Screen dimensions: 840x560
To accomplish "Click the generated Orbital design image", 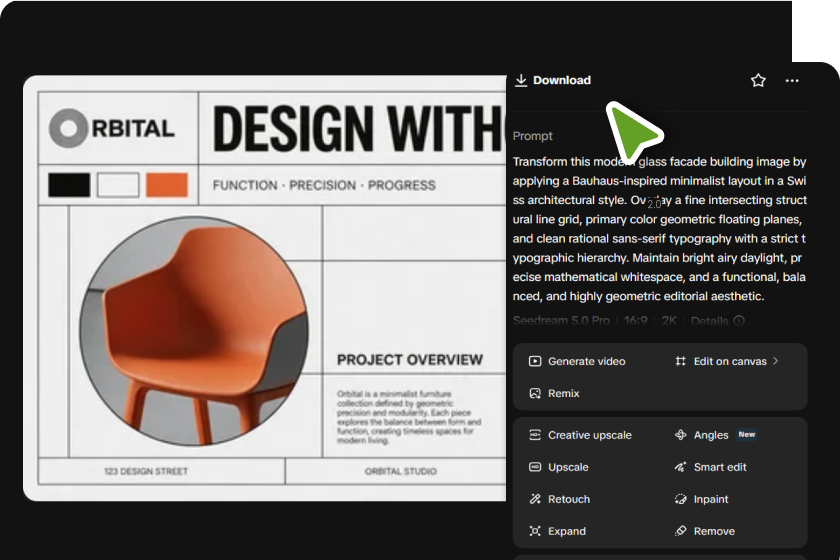I will [x=265, y=288].
